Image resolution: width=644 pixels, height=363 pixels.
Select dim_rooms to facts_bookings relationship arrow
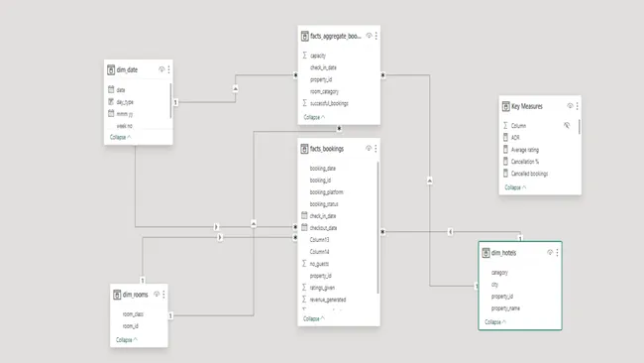pos(220,237)
